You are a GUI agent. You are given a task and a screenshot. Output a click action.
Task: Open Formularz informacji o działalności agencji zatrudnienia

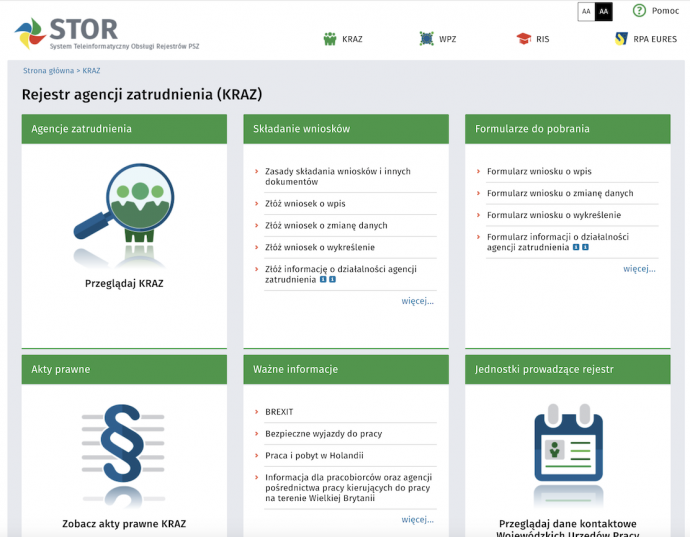point(558,242)
